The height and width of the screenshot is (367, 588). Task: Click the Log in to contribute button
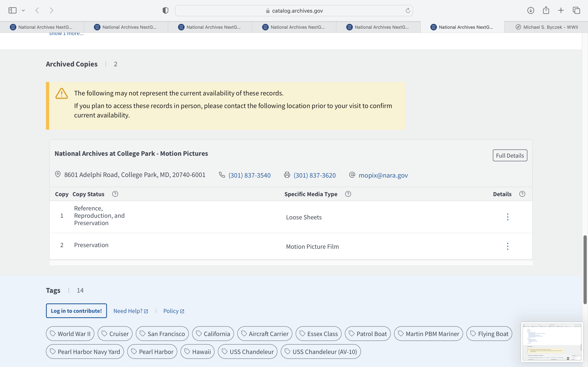(76, 311)
